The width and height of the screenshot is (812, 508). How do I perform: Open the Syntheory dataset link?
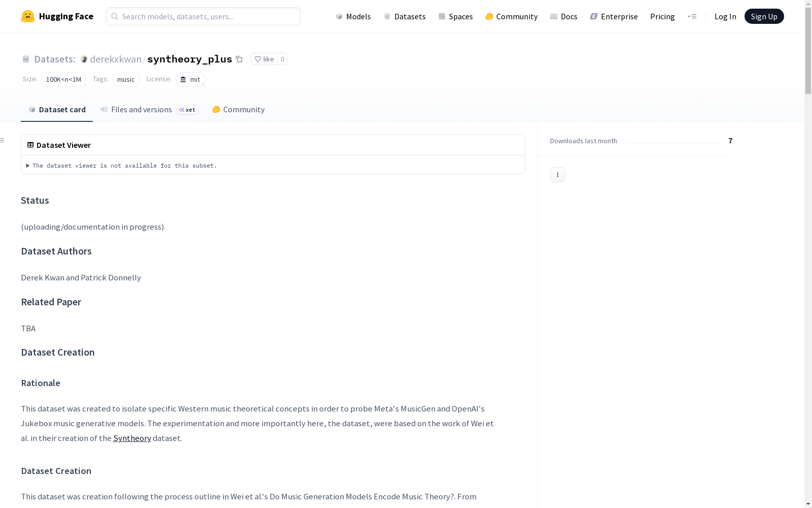132,438
